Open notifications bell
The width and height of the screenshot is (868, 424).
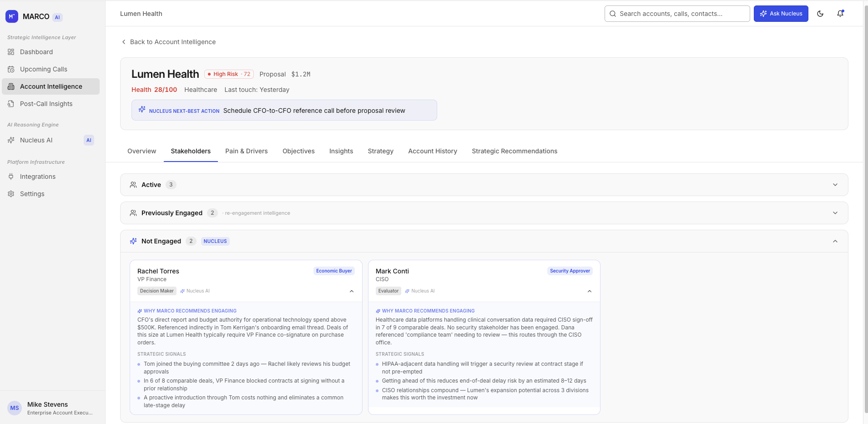pos(840,14)
